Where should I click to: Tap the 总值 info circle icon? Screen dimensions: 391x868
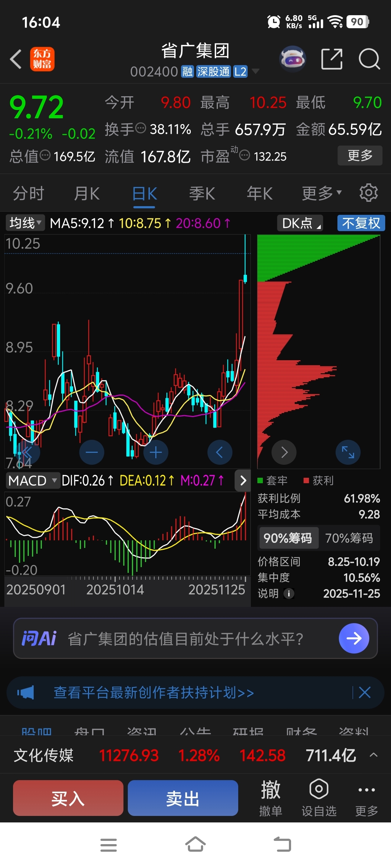45,156
